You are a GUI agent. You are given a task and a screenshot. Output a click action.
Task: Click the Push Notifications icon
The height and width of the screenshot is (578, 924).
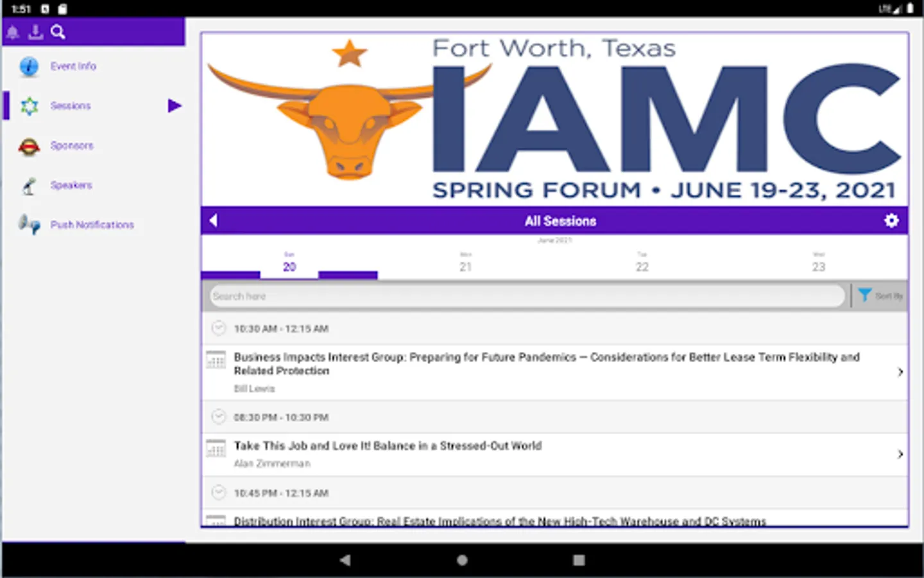click(x=29, y=225)
